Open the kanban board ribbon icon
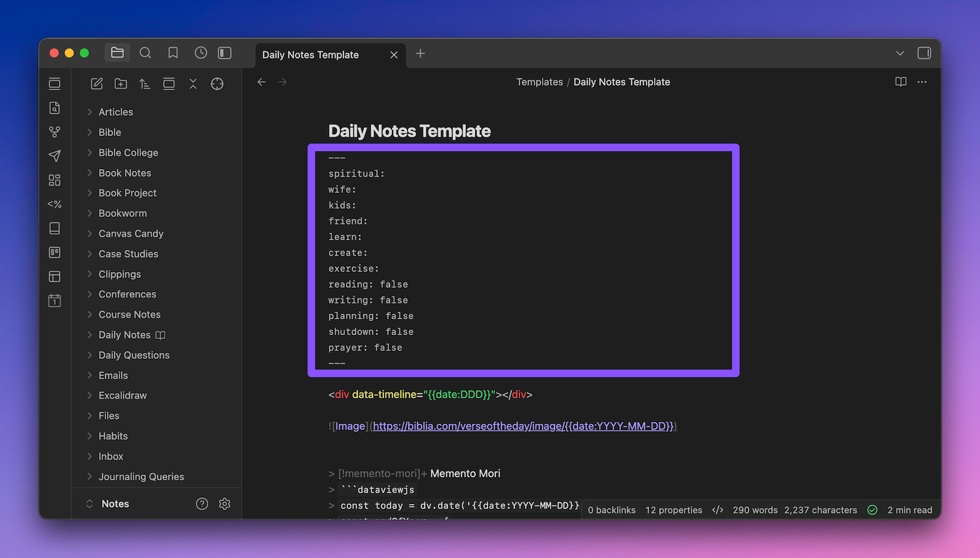980x558 pixels. point(55,252)
